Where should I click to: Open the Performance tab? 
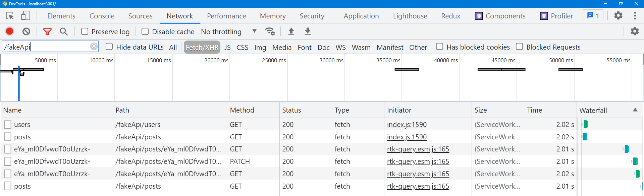pyautogui.click(x=226, y=16)
